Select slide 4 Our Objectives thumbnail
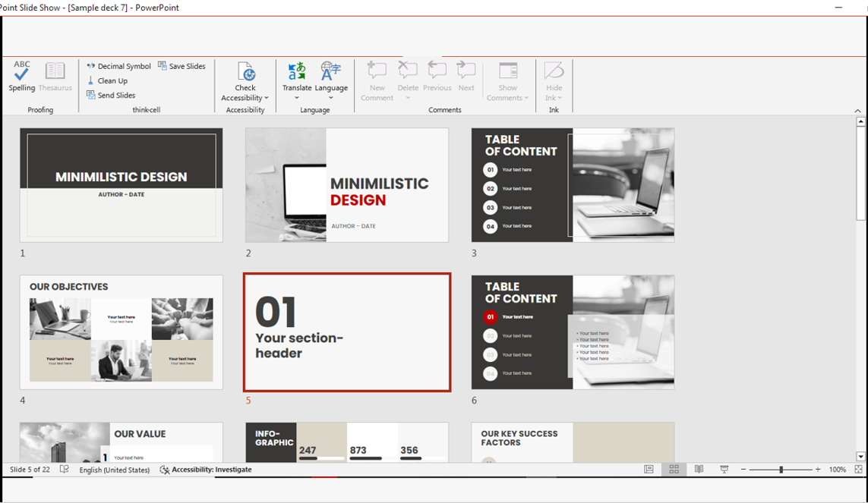868x503 pixels. (x=122, y=332)
